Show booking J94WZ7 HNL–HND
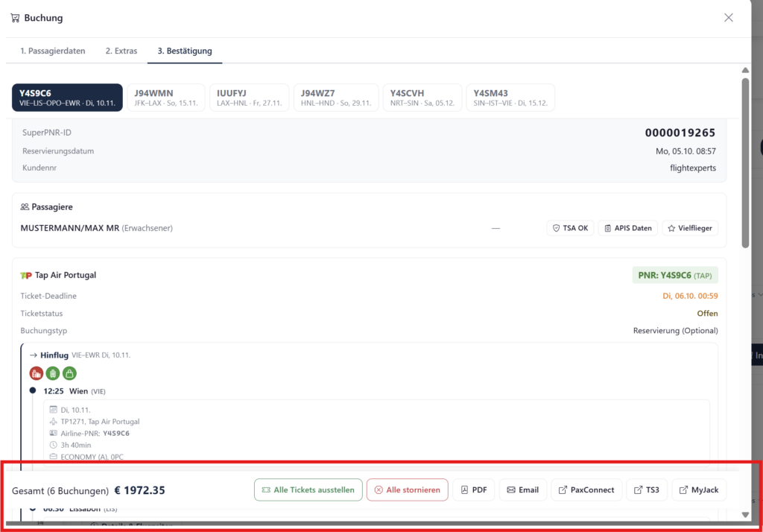This screenshot has width=763, height=532. coord(336,98)
